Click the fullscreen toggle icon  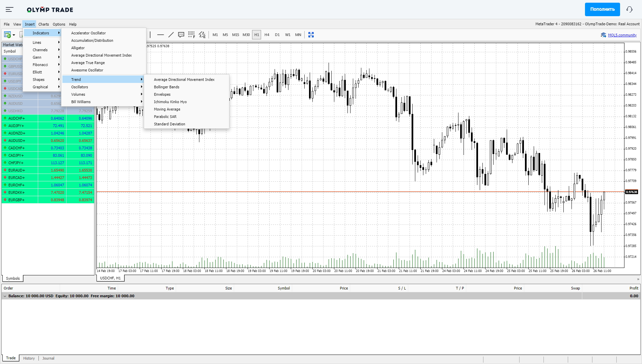pos(311,35)
